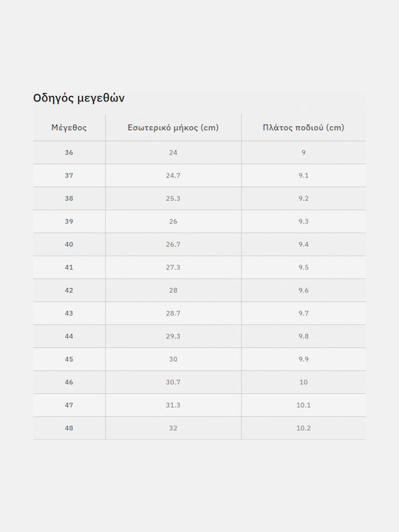This screenshot has height=532, width=399.
Task: Click inner length value 27.3
Action: (x=173, y=267)
